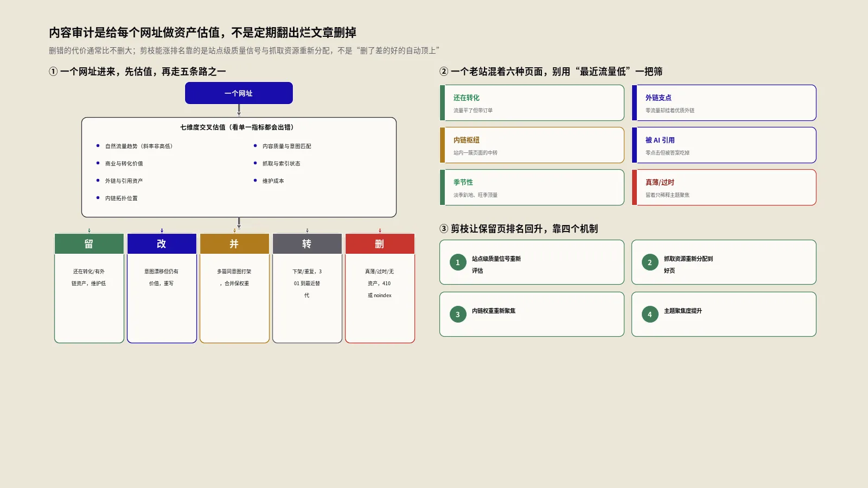This screenshot has width=868, height=488.
Task: Click the '还在转化' card title
Action: click(467, 98)
